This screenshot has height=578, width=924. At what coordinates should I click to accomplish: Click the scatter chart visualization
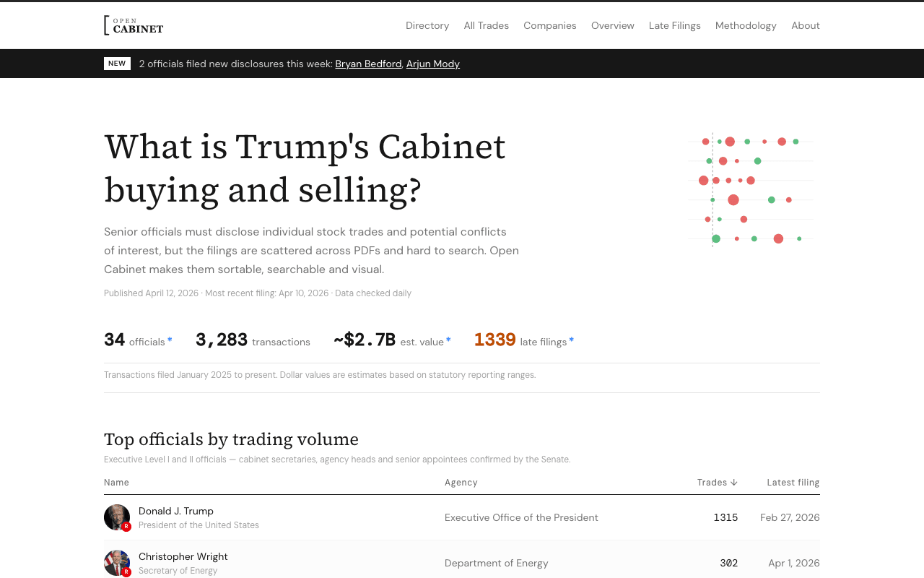[x=750, y=189]
